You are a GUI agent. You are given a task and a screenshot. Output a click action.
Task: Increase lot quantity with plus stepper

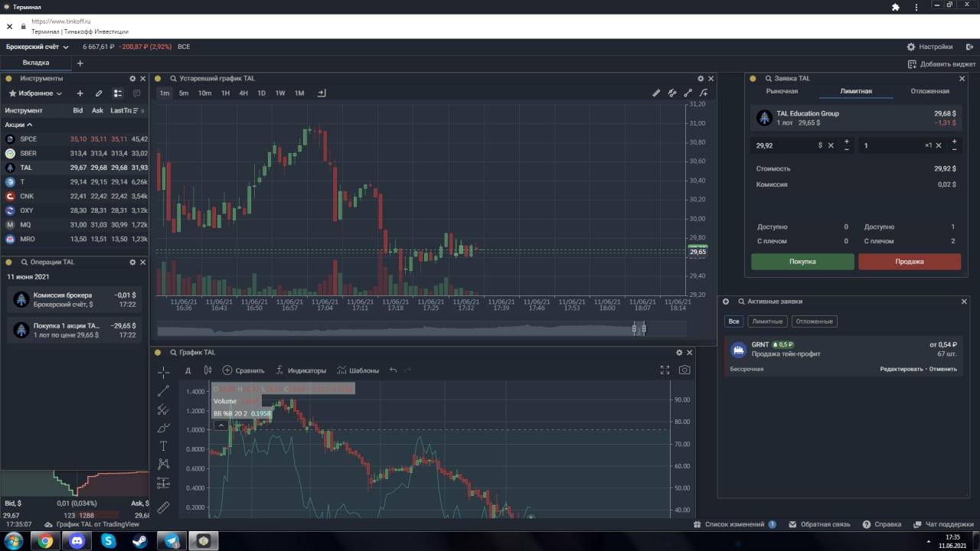point(954,142)
